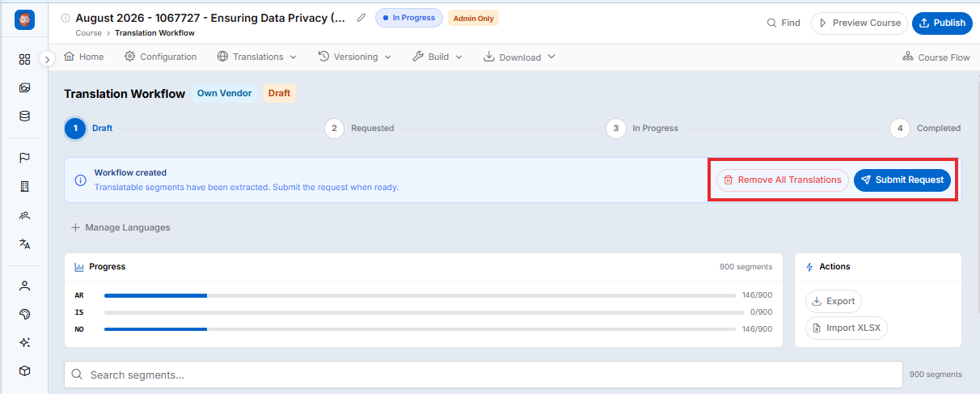The width and height of the screenshot is (980, 394).
Task: Open the palette theme icon in sidebar
Action: pyautogui.click(x=24, y=314)
